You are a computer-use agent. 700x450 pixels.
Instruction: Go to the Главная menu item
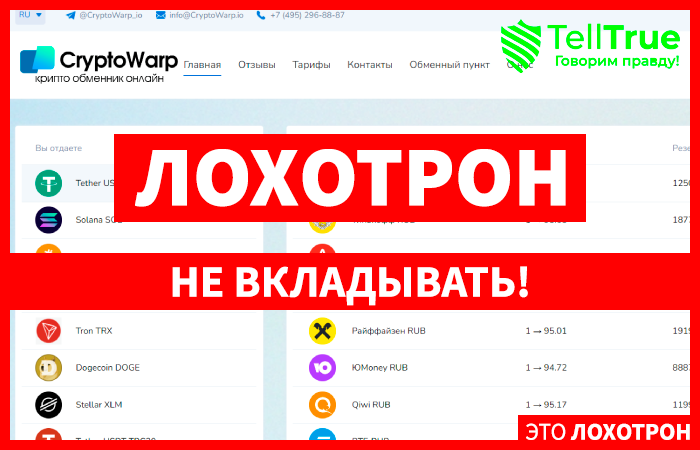point(202,65)
